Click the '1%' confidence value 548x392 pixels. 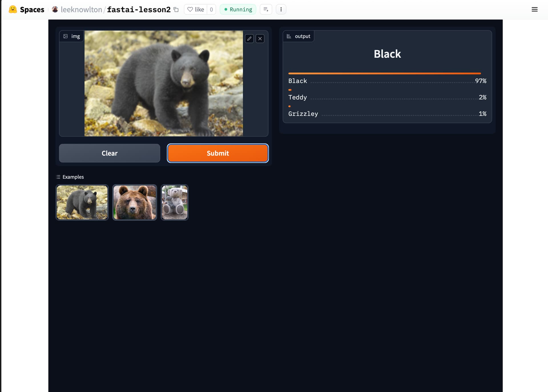click(483, 114)
